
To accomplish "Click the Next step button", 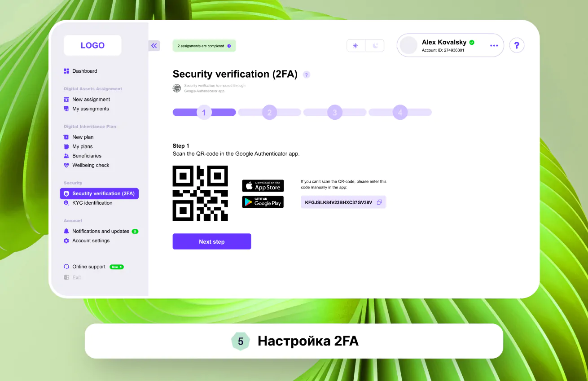I will click(211, 241).
